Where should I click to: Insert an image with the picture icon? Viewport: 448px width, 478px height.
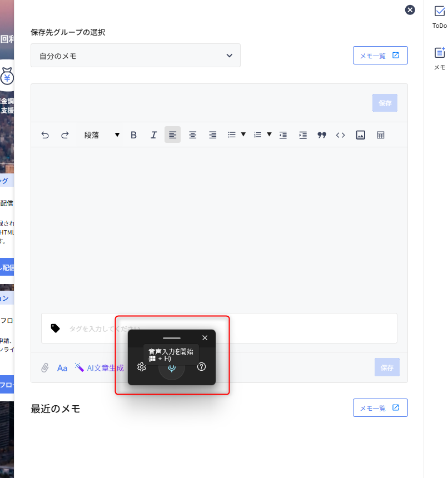[x=360, y=135]
